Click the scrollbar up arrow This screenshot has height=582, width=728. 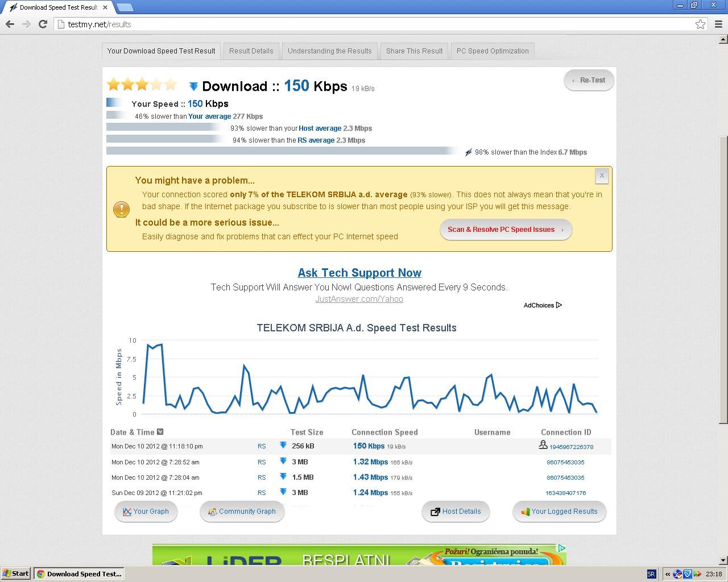[x=723, y=39]
